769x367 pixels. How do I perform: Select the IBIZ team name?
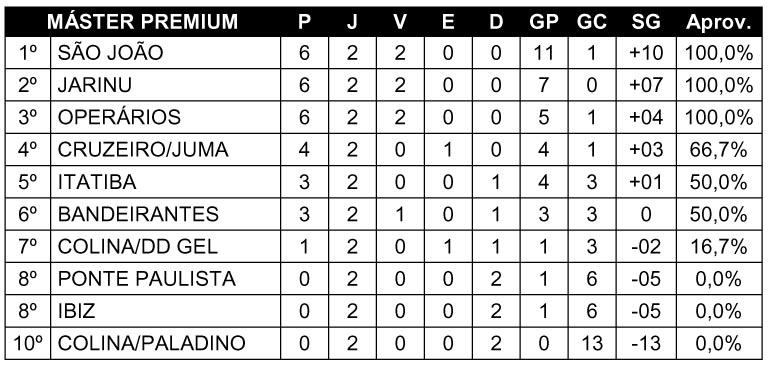click(x=77, y=312)
